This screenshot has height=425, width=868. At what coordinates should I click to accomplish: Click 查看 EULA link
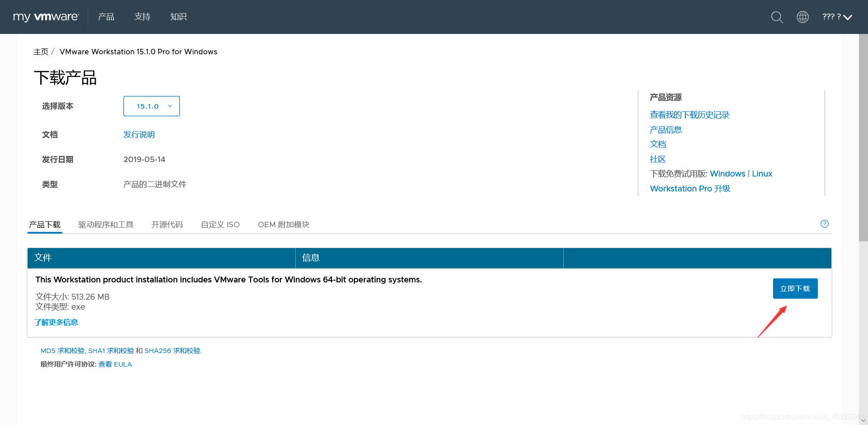click(x=115, y=364)
